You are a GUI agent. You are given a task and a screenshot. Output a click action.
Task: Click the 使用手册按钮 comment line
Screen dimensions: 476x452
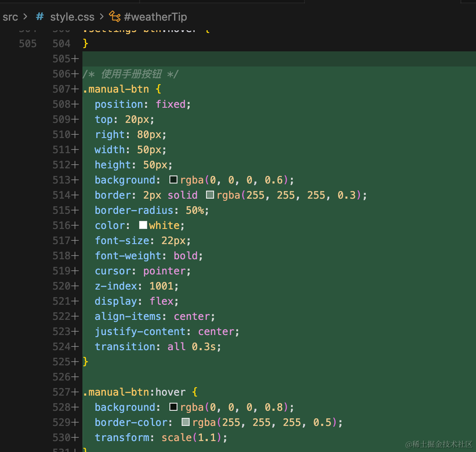pyautogui.click(x=130, y=74)
